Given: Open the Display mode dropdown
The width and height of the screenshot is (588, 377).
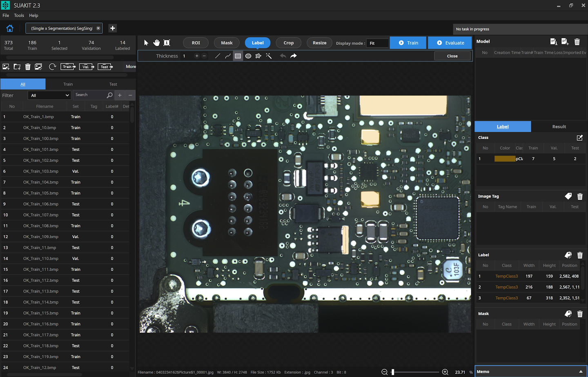Looking at the screenshot, I should [377, 43].
